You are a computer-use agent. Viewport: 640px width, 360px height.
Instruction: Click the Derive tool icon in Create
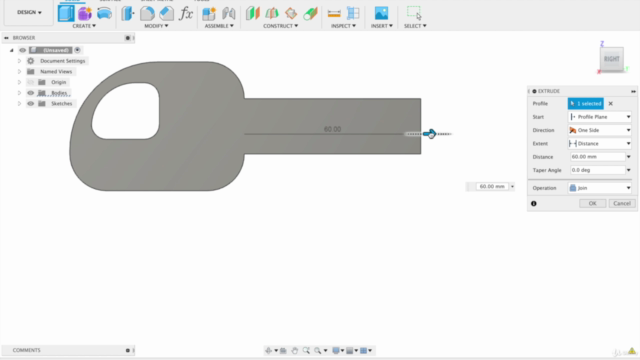pos(104,13)
